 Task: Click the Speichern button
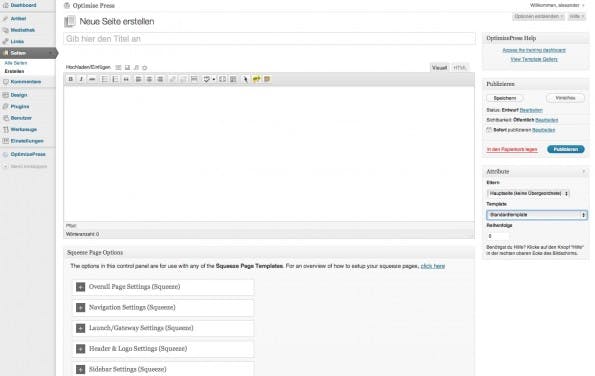pos(505,98)
